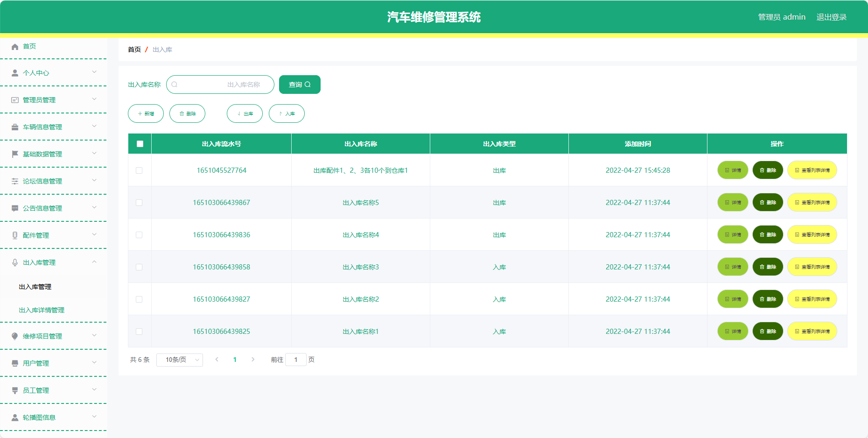Open the 10条/页 page size dropdown

tap(180, 360)
